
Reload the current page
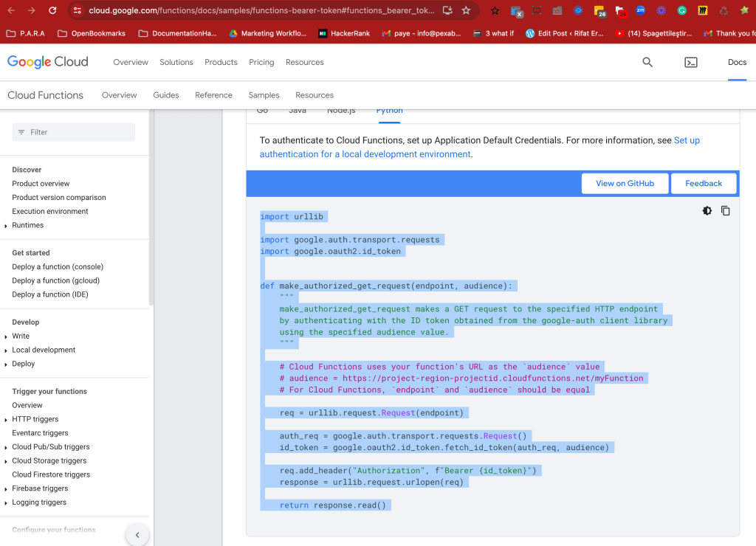click(52, 10)
